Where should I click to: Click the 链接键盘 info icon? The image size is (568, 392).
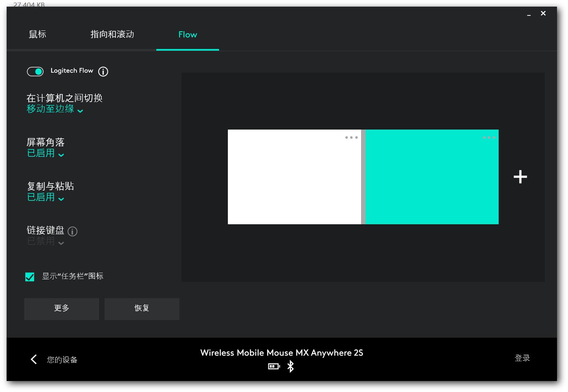[x=72, y=232]
